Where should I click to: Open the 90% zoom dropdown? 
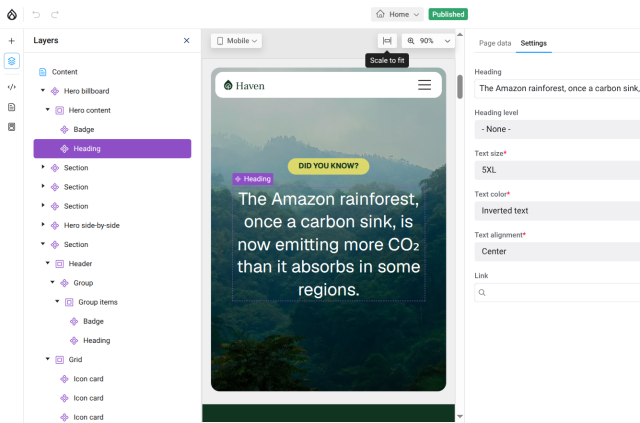[428, 41]
